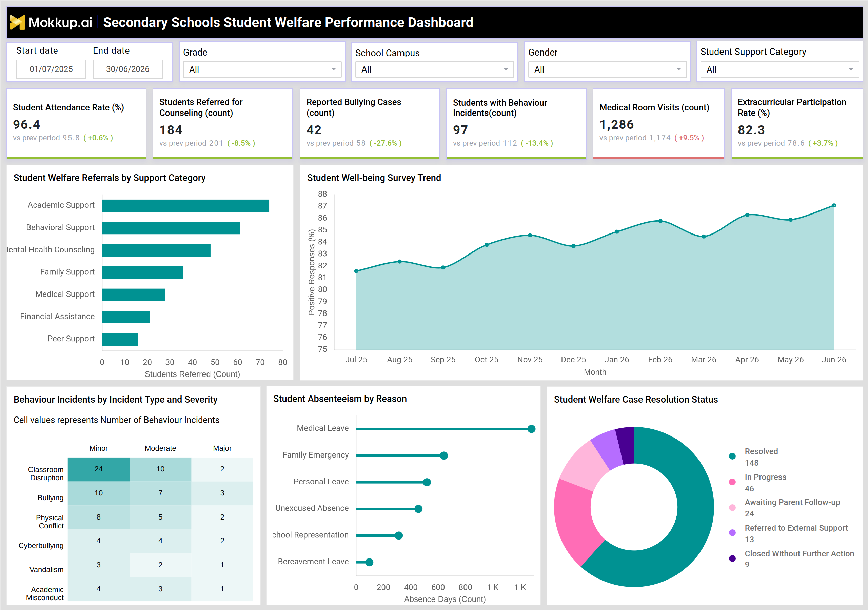The image size is (868, 610).
Task: Click the Peer Support bar
Action: pyautogui.click(x=120, y=339)
